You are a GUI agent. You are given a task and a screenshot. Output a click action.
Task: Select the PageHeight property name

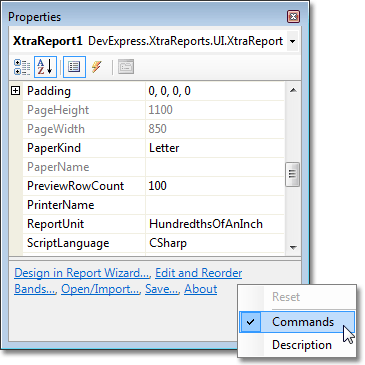[x=58, y=110]
